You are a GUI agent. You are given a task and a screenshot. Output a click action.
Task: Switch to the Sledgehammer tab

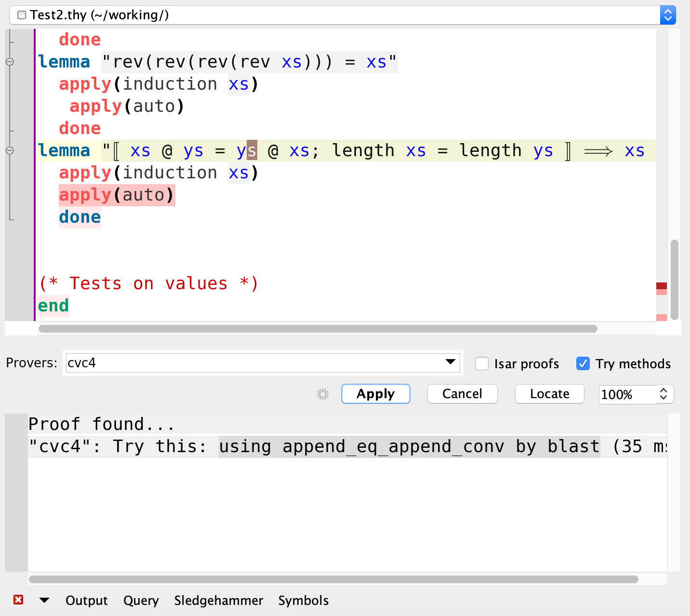219,600
